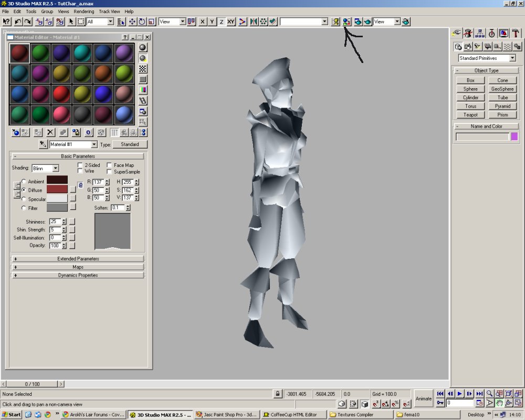The width and height of the screenshot is (525, 420).
Task: Expand the Extended Parameters rollout
Action: (x=78, y=259)
